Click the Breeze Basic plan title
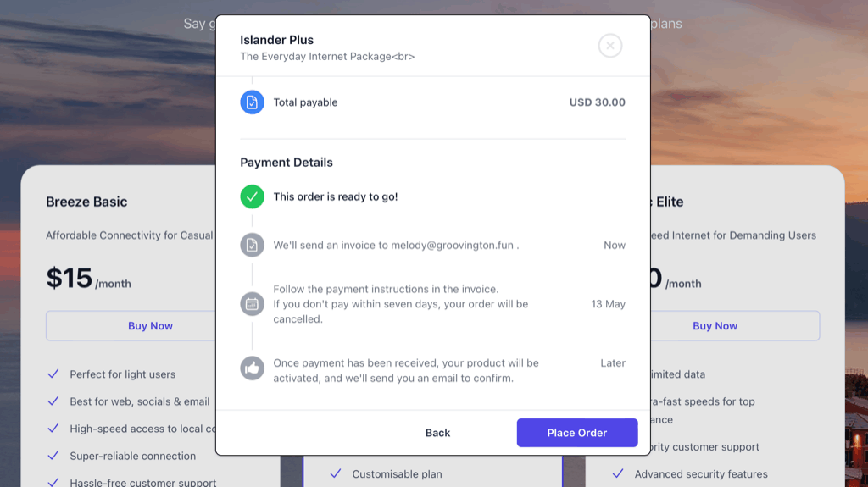Image resolution: width=868 pixels, height=487 pixels. pos(86,202)
